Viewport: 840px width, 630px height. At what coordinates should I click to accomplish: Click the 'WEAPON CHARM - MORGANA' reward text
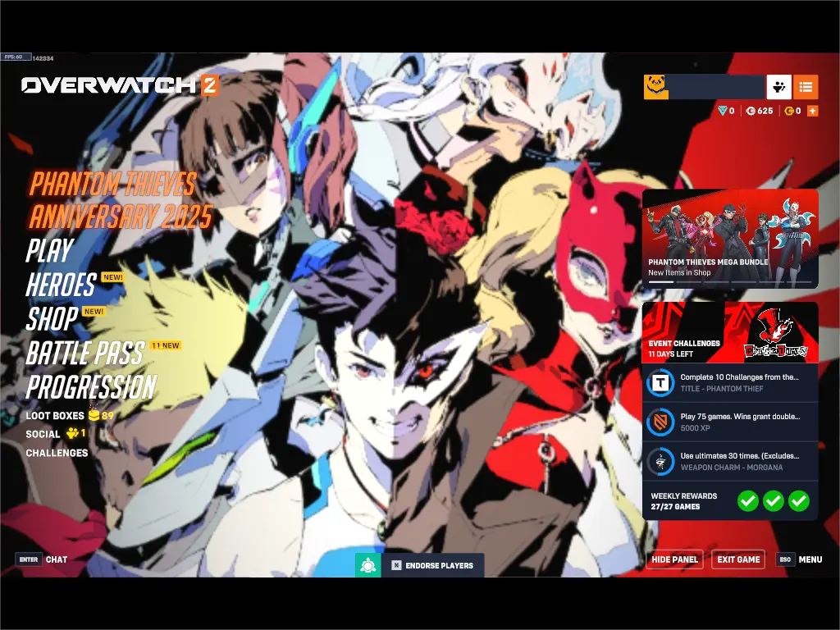[731, 468]
